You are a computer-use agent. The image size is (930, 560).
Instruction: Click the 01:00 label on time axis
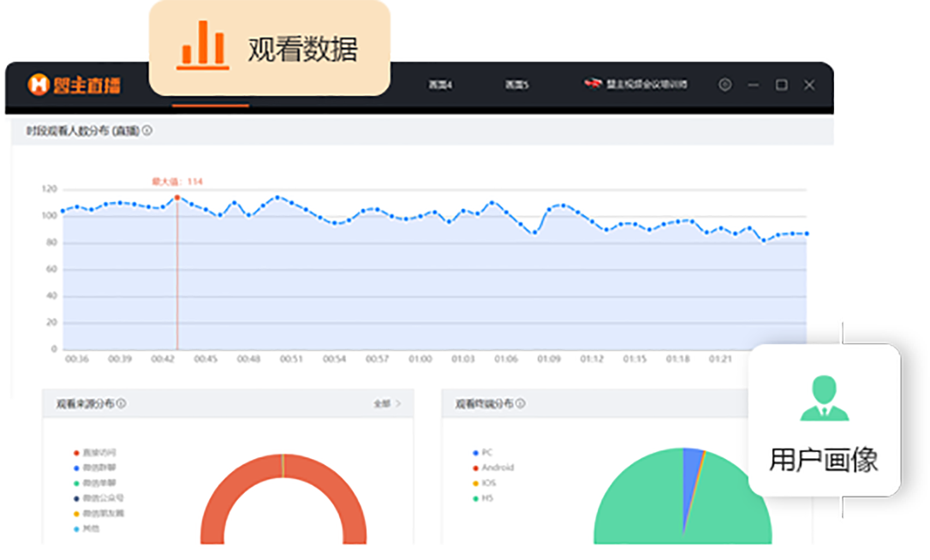pyautogui.click(x=420, y=359)
